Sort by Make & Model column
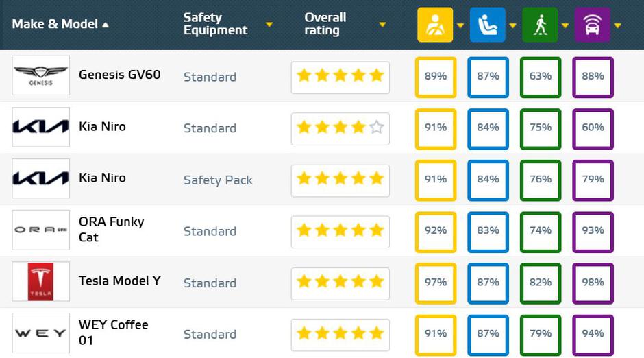The height and width of the screenshot is (358, 644). [x=60, y=25]
